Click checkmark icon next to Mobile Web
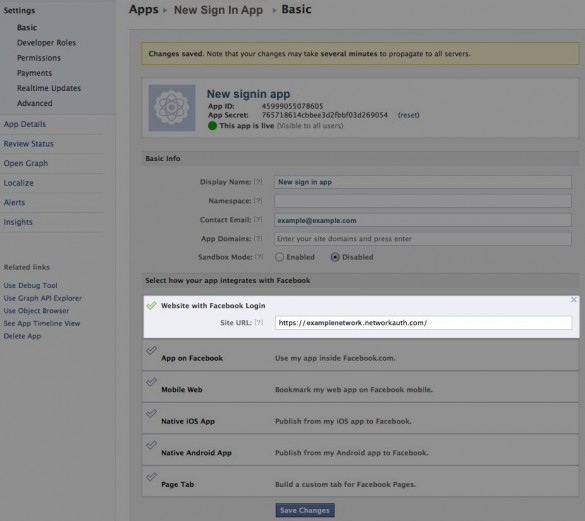The image size is (585, 521). coord(151,382)
